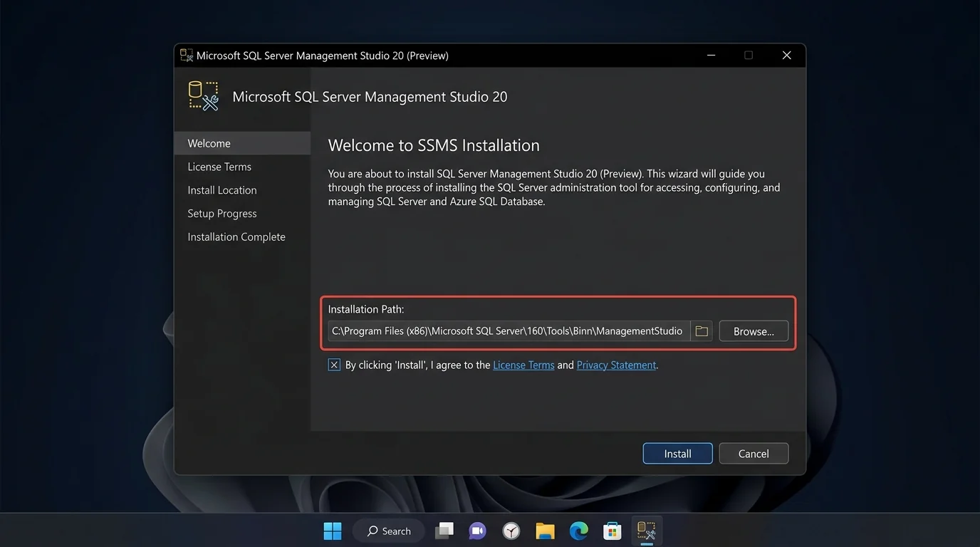Click the SSMS logo icon in header

point(203,96)
